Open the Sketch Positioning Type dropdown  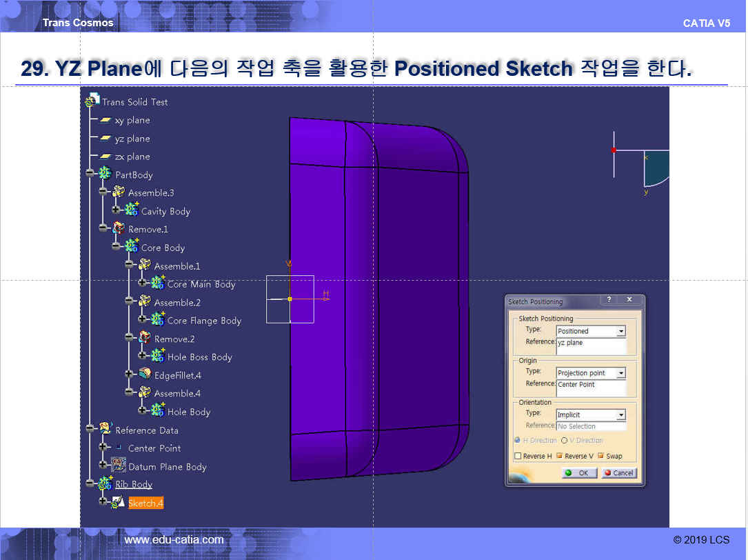pyautogui.click(x=621, y=331)
